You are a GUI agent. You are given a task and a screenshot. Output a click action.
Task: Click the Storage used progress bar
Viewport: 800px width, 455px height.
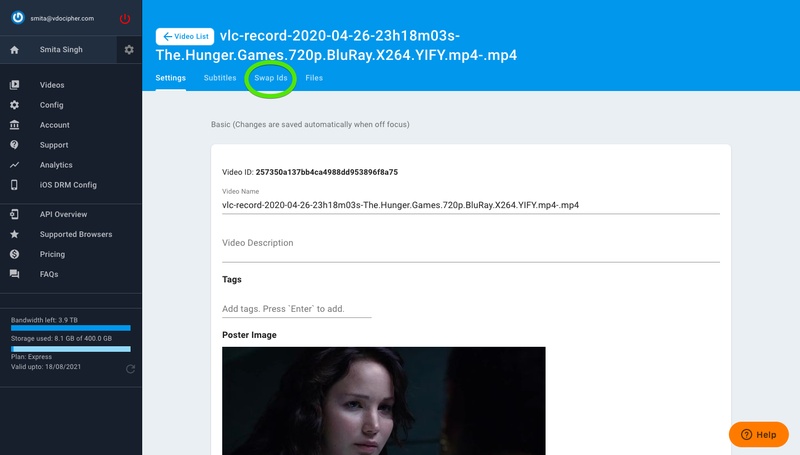coord(71,349)
